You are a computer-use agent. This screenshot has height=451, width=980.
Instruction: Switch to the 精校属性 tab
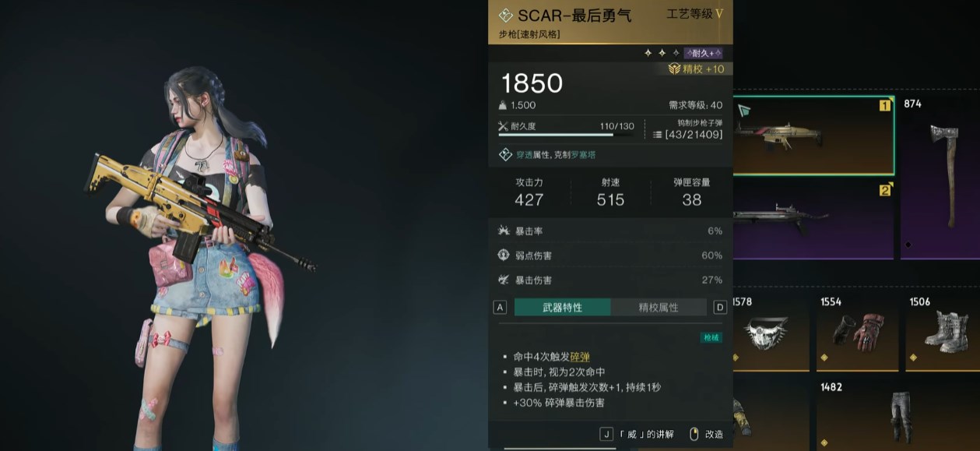(659, 308)
